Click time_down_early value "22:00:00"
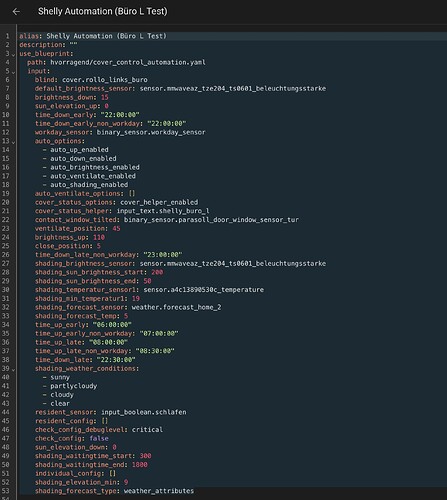Image resolution: width=447 pixels, height=500 pixels. pyautogui.click(x=120, y=115)
